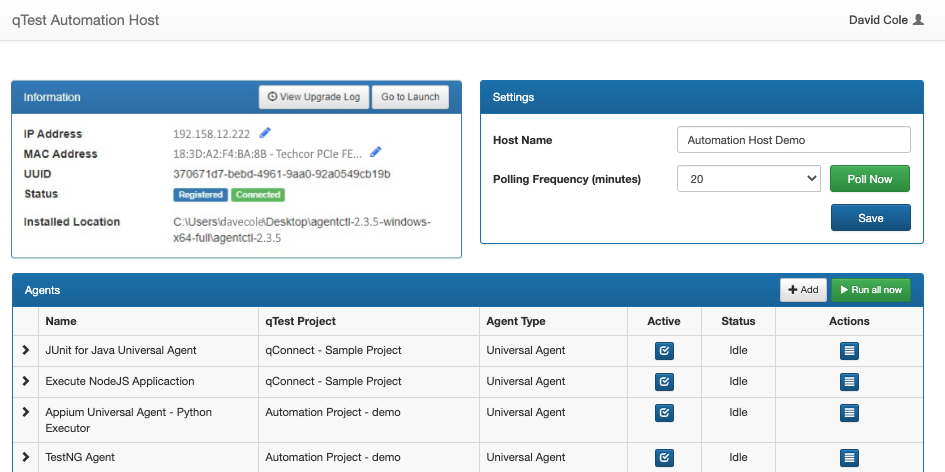Expand the Appium Universal Agent row
This screenshot has height=472, width=945.
26,412
